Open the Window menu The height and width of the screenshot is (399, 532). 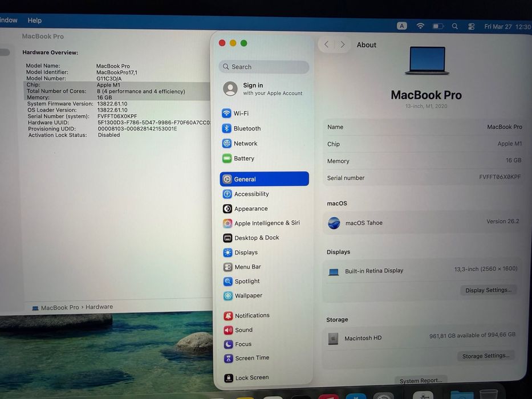point(8,20)
